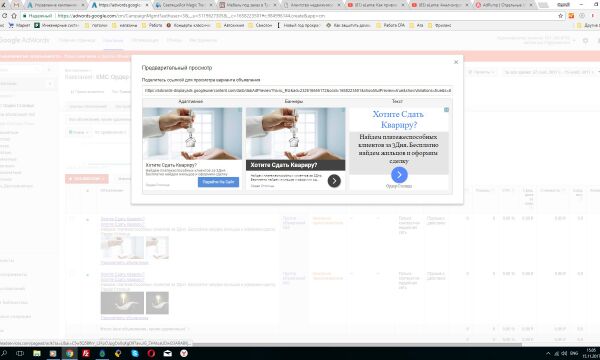This screenshot has width=600, height=360.
Task: Click the system clock in the taskbar
Action: tap(591, 353)
